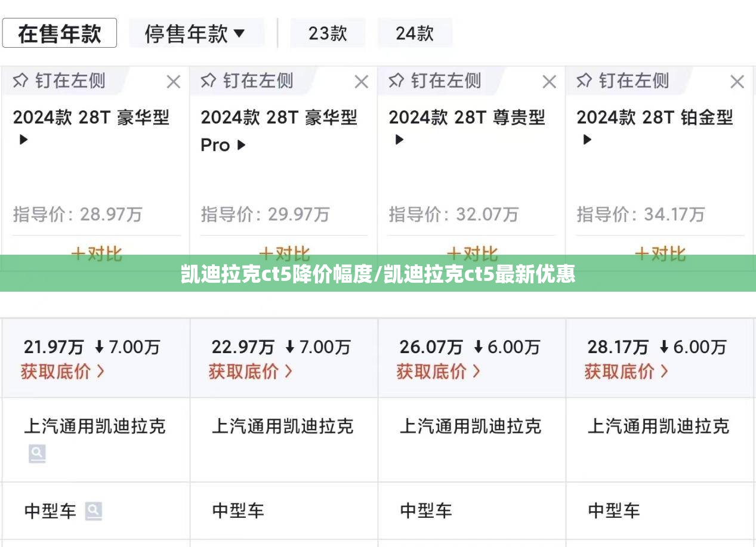Pin the 28T 豪华型 column to the left
This screenshot has width=756, height=547.
tap(59, 81)
